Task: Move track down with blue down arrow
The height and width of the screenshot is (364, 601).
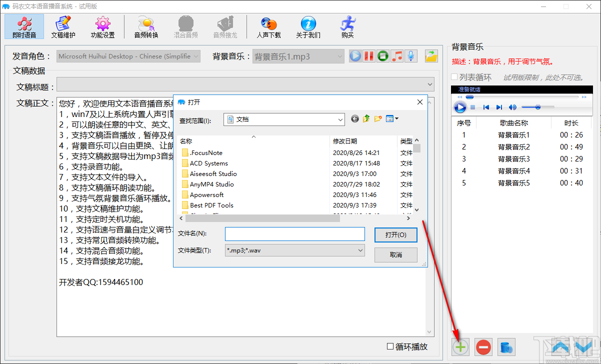Action: tap(583, 346)
